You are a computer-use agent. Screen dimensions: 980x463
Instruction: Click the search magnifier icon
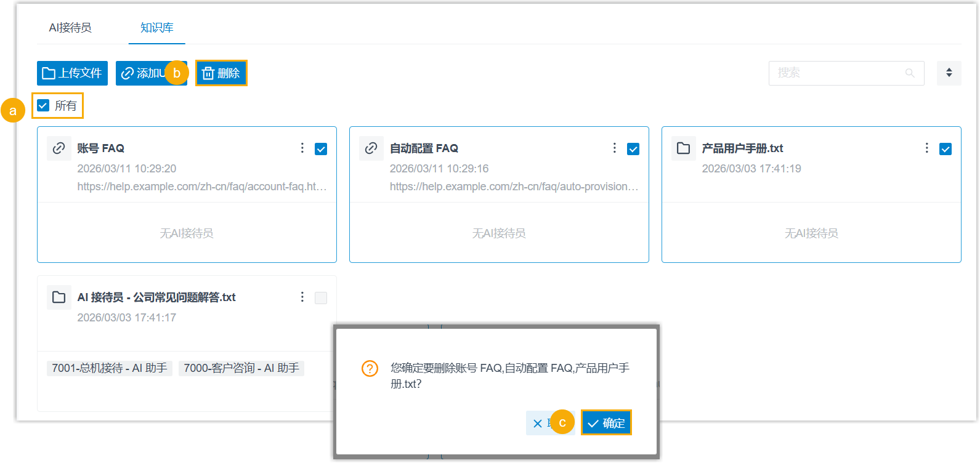click(910, 73)
